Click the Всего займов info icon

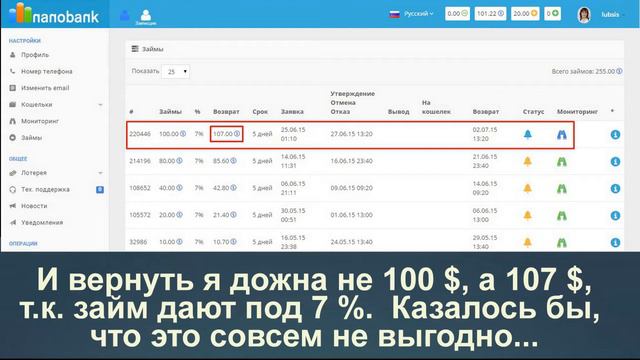(x=619, y=71)
